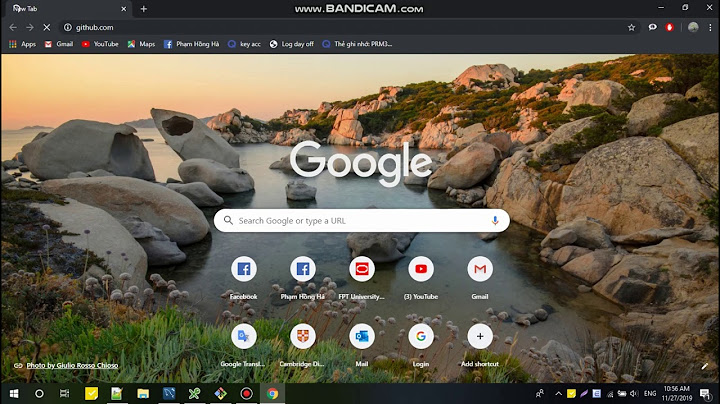This screenshot has width=720, height=404.
Task: Click the red extension icon in toolbar
Action: coord(669,28)
